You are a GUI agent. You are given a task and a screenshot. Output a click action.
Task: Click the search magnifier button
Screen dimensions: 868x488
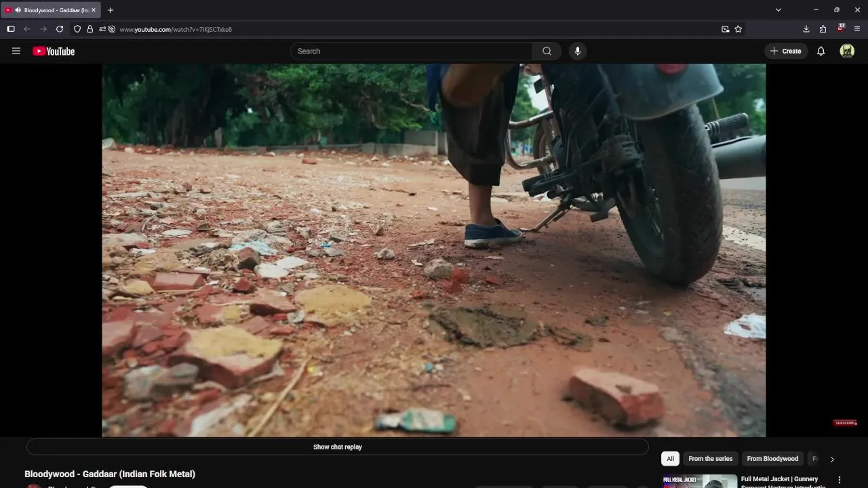pyautogui.click(x=547, y=51)
